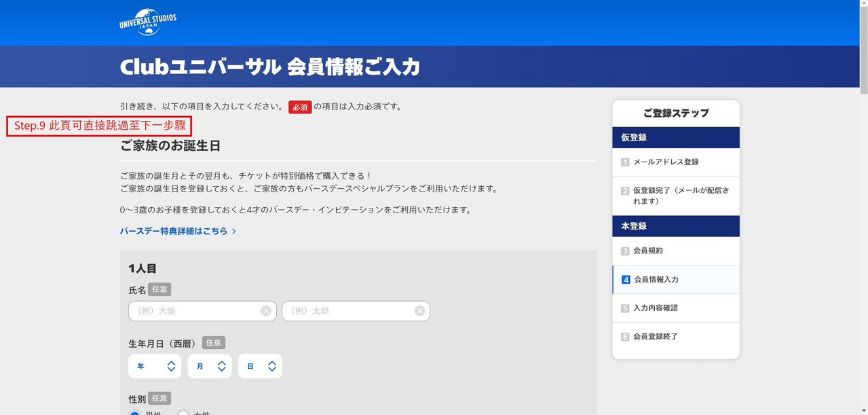This screenshot has width=868, height=415.
Task: Click chevron next to バースデー特典詳細はこちら
Action: [234, 231]
